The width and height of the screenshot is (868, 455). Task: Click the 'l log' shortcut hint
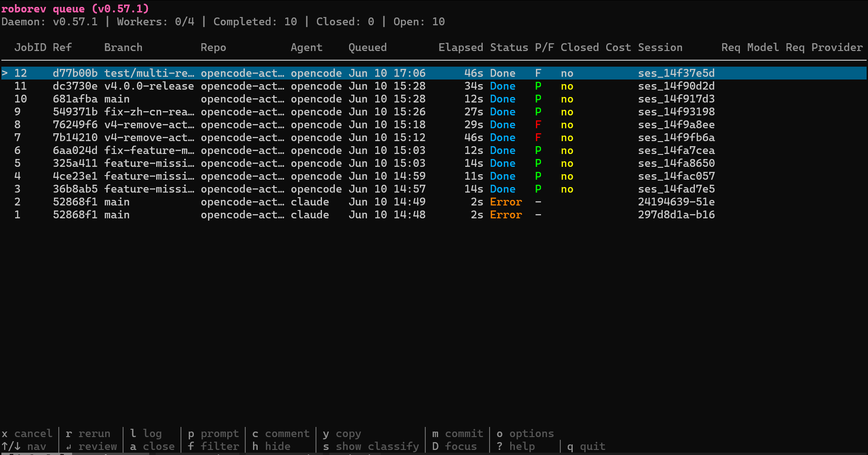click(146, 433)
